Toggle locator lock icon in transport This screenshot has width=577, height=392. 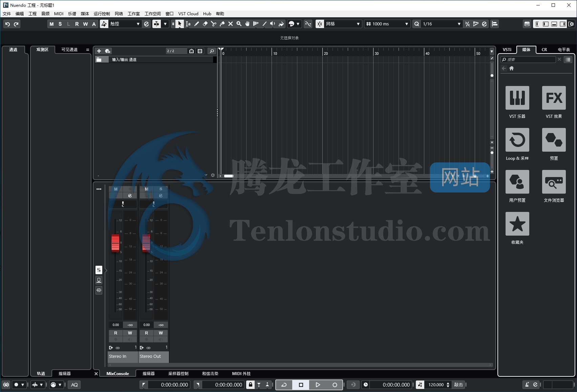[250, 385]
